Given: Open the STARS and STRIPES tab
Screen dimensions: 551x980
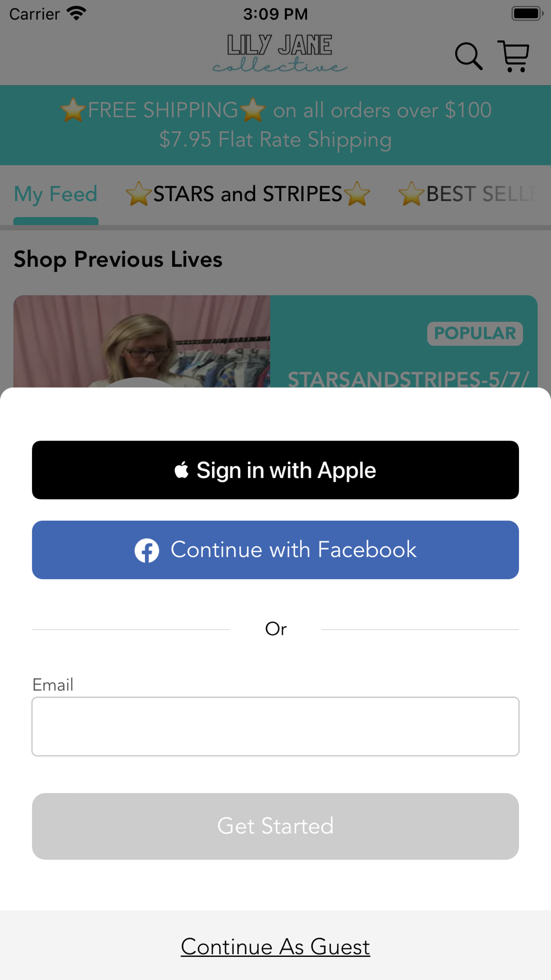Looking at the screenshot, I should pyautogui.click(x=248, y=194).
